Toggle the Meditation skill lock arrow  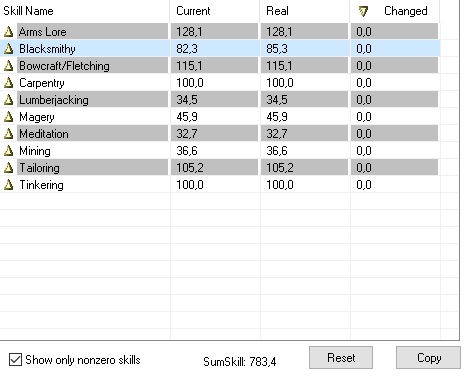[9, 134]
